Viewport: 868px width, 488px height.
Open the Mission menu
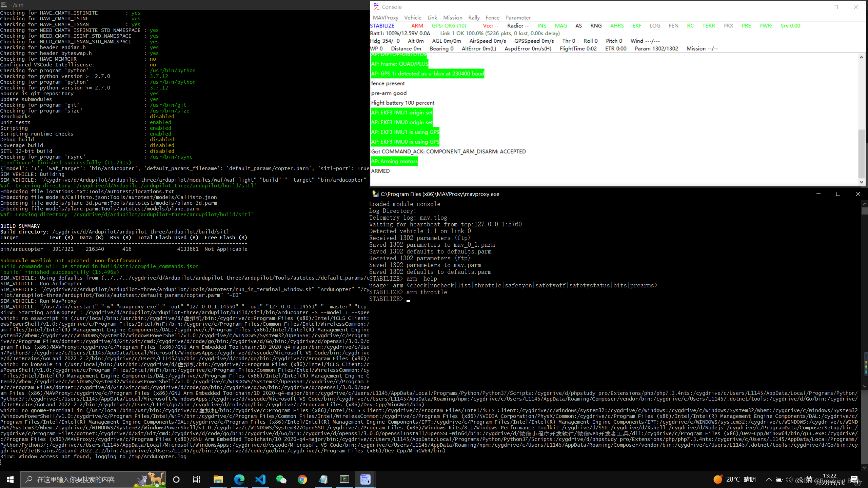452,17
